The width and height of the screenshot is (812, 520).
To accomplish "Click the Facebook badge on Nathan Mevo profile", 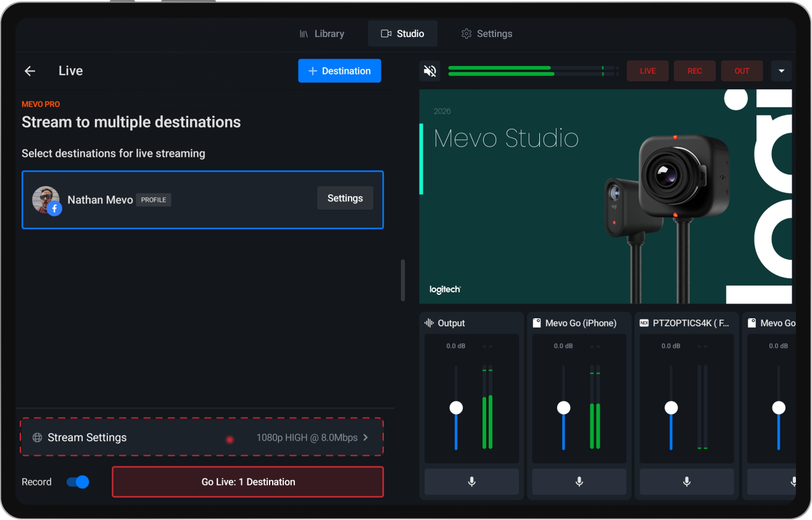I will point(54,208).
